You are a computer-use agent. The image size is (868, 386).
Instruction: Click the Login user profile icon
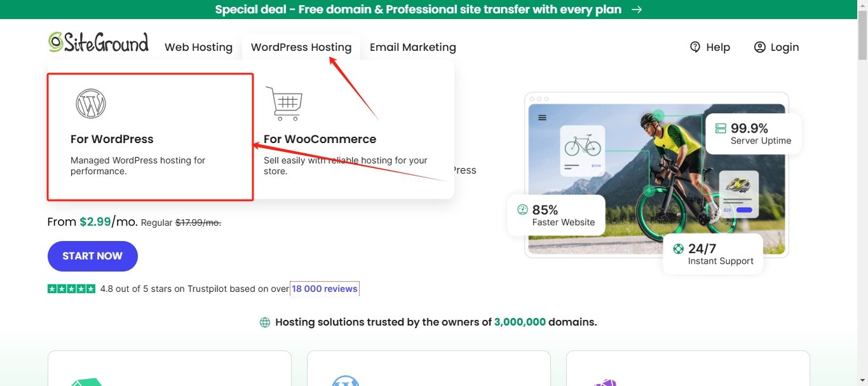(x=760, y=47)
